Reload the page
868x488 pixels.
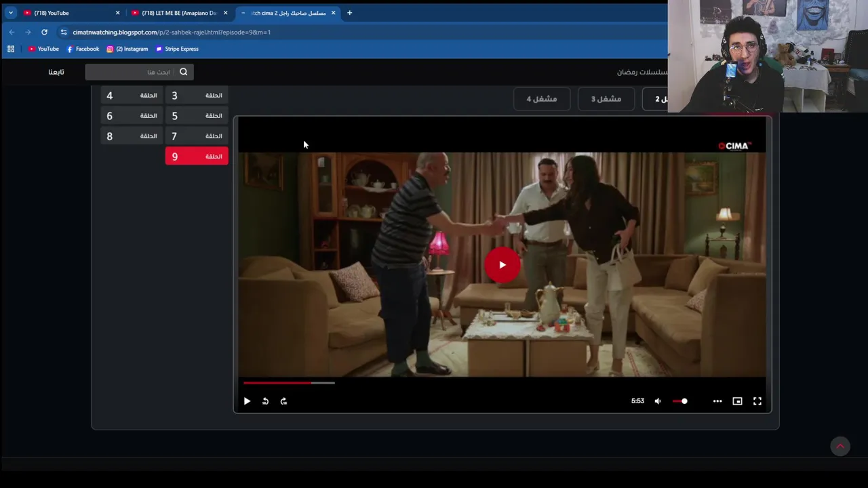pyautogui.click(x=44, y=32)
